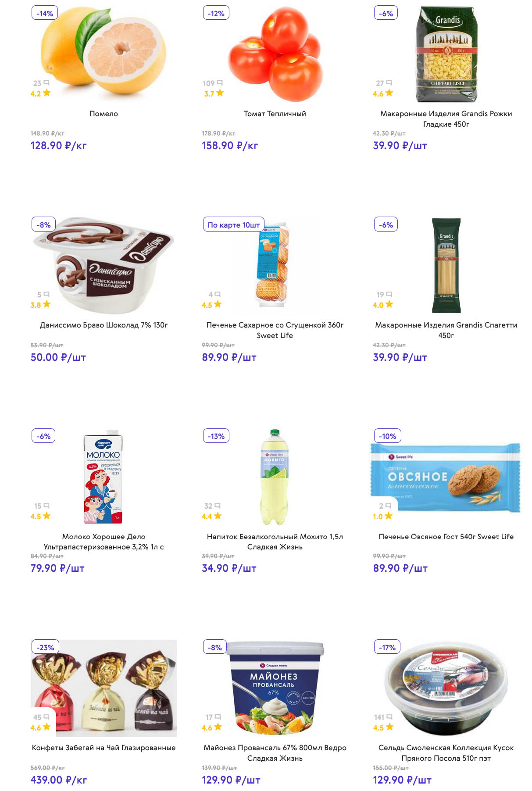The width and height of the screenshot is (532, 791).
Task: Click the Grandis Спагетти product image
Action: click(446, 265)
